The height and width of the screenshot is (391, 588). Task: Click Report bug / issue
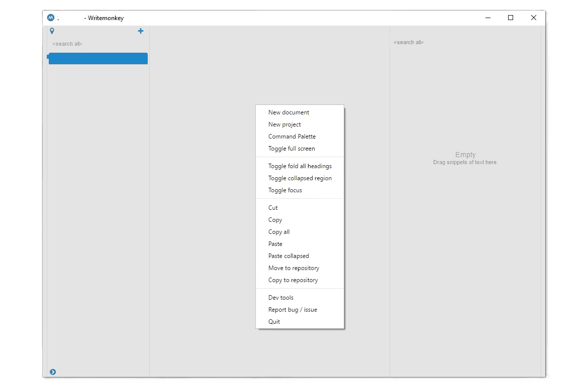coord(300,309)
